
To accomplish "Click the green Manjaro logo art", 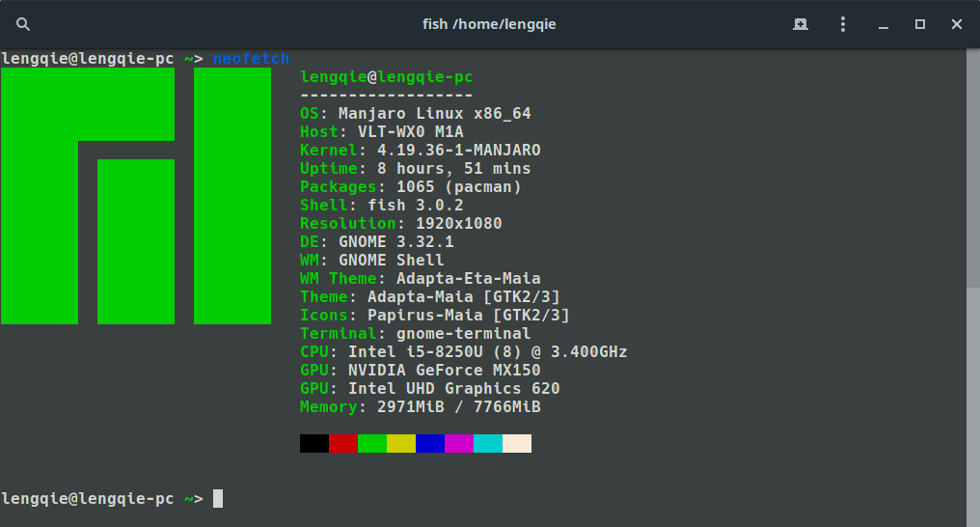I will 136,196.
